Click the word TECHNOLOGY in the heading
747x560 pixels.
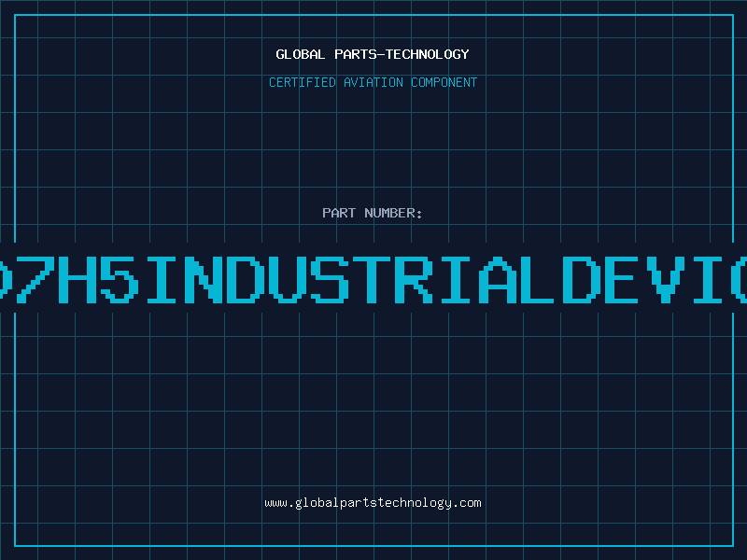tap(427, 54)
